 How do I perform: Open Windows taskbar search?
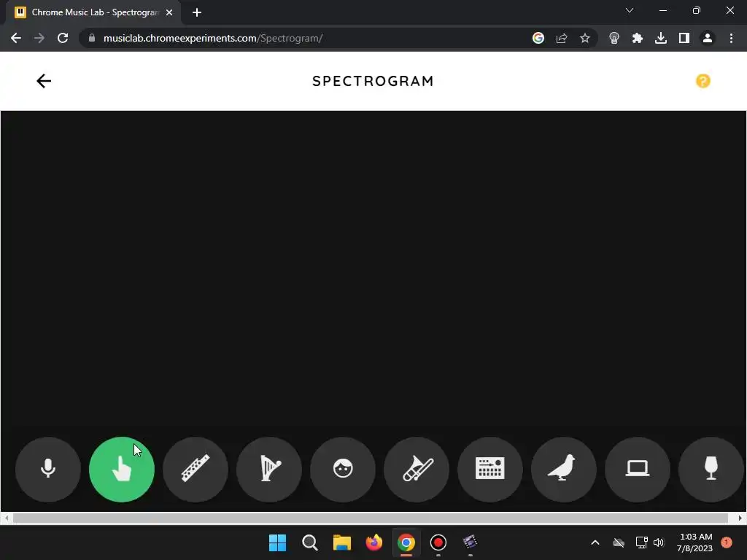click(309, 542)
